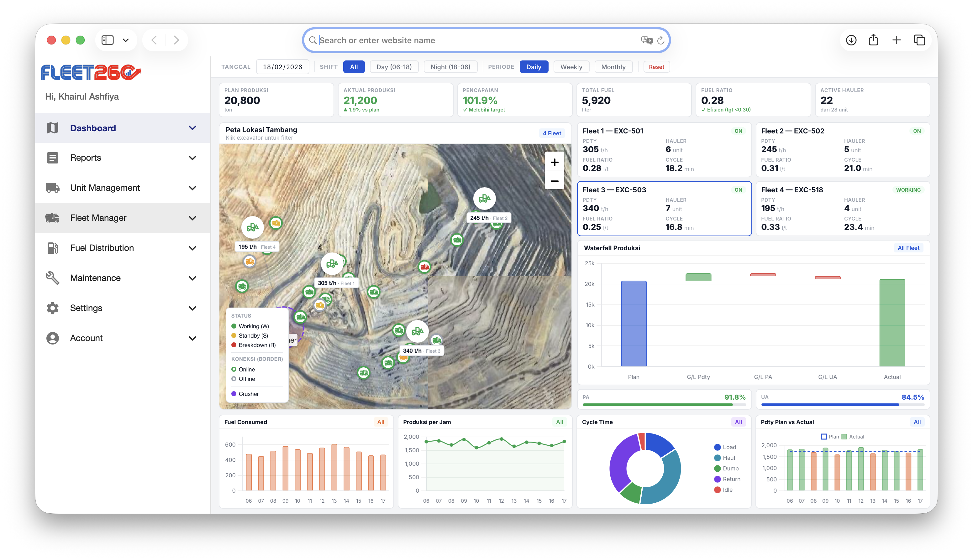Open the Unit Management menu item
Screen dimensions: 973x560
[x=122, y=188]
